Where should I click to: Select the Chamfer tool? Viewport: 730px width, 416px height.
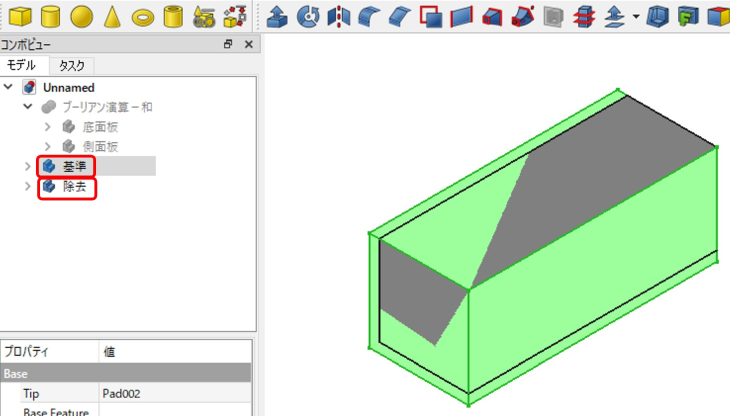(x=400, y=17)
